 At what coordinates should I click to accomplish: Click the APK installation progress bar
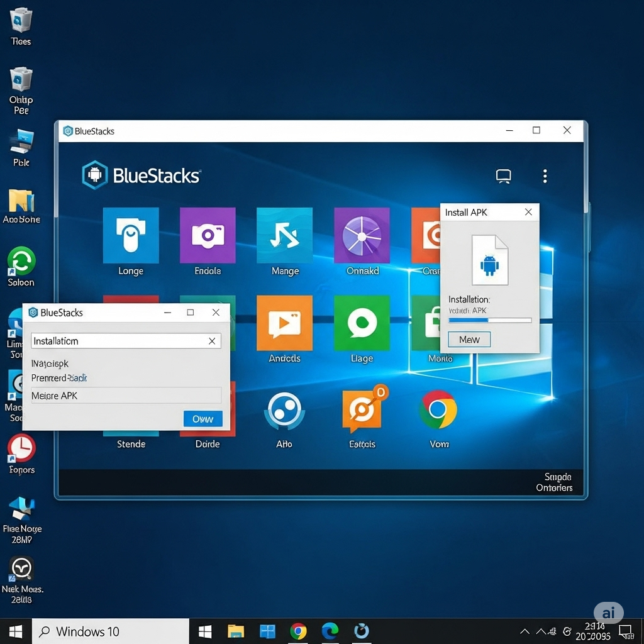490,320
